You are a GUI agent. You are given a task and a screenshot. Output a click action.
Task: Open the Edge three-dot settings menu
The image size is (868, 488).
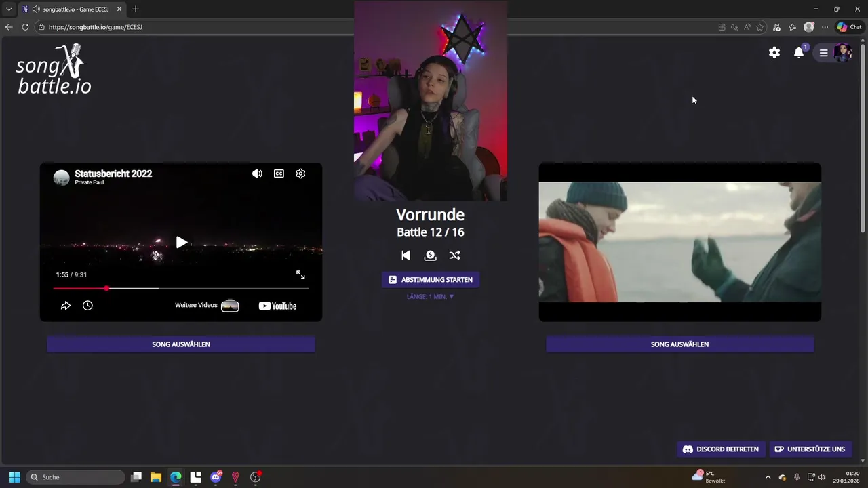pyautogui.click(x=825, y=27)
